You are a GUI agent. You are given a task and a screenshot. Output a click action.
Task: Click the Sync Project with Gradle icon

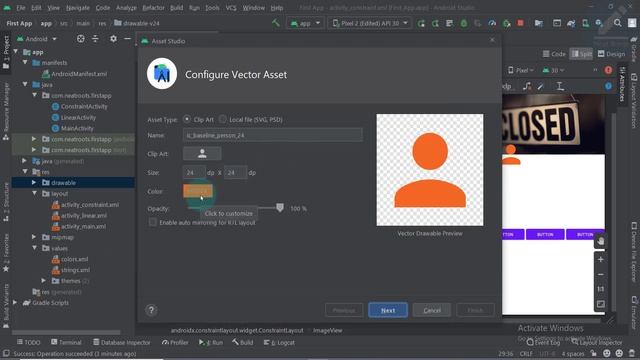[x=571, y=23]
